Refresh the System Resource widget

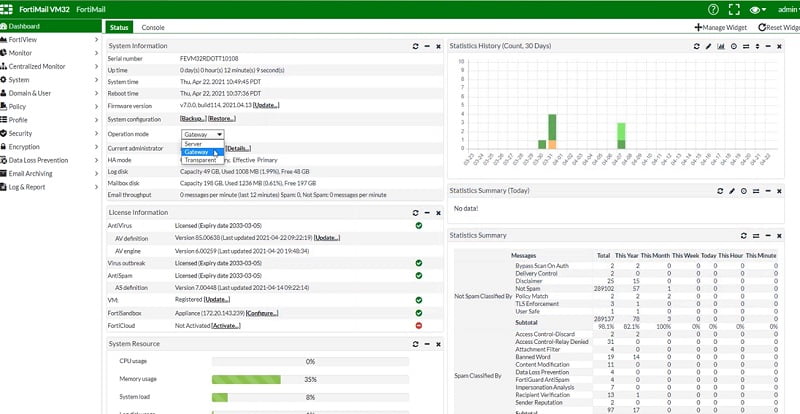[x=415, y=344]
